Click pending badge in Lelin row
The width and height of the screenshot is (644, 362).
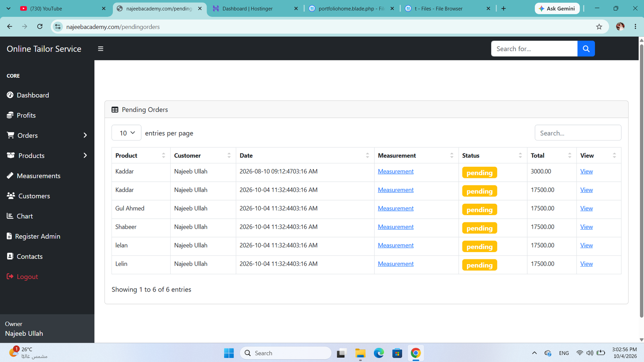pyautogui.click(x=479, y=265)
